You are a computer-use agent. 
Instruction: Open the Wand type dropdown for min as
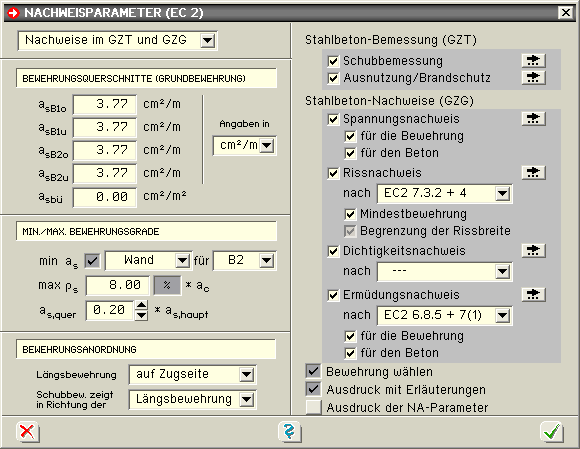[x=182, y=260]
